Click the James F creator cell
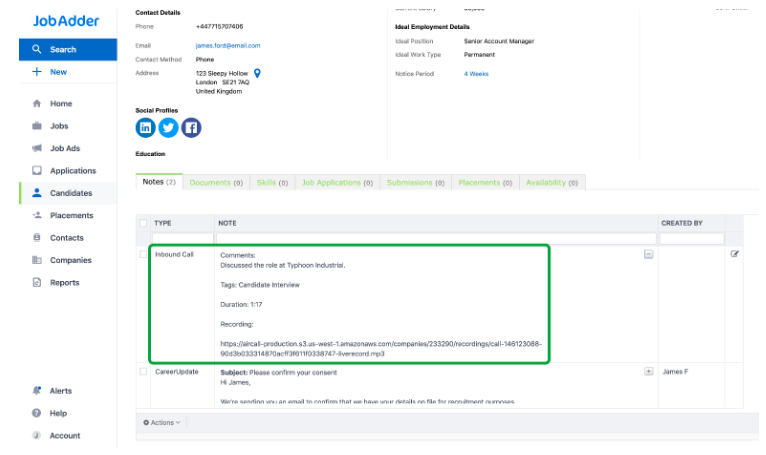Image resolution: width=766 pixels, height=455 pixels. click(675, 371)
